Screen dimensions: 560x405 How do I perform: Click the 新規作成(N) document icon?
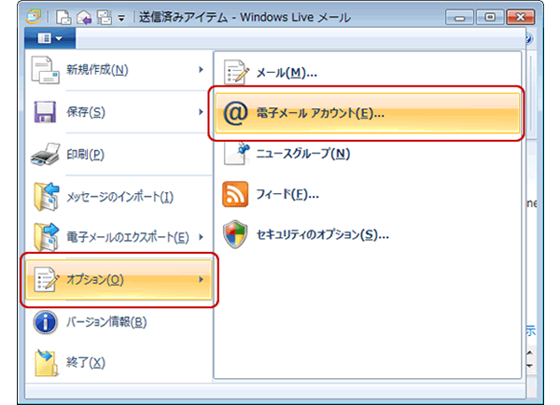coord(45,70)
